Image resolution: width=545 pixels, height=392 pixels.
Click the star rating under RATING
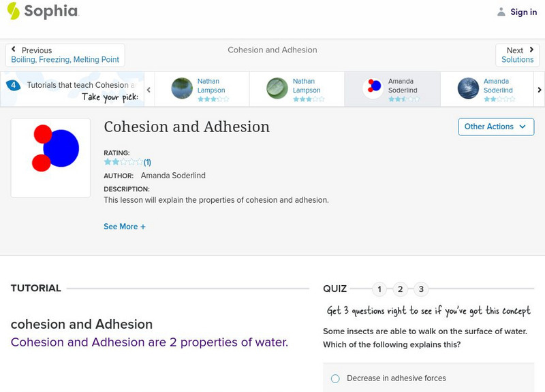(x=123, y=163)
